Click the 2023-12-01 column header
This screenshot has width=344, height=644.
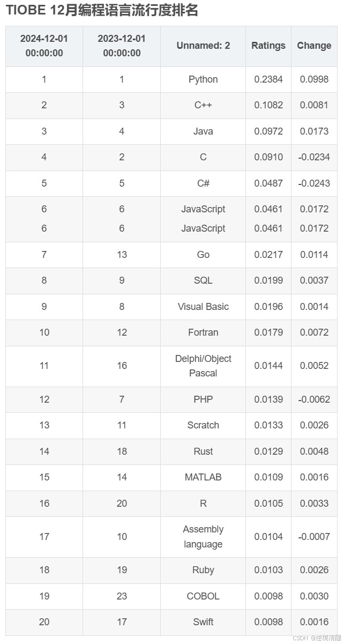(122, 46)
